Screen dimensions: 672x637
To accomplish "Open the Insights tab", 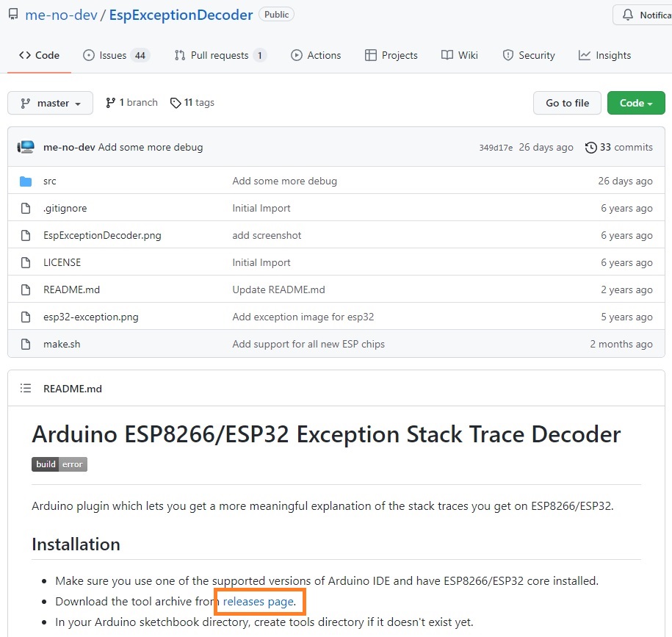I will tap(604, 55).
